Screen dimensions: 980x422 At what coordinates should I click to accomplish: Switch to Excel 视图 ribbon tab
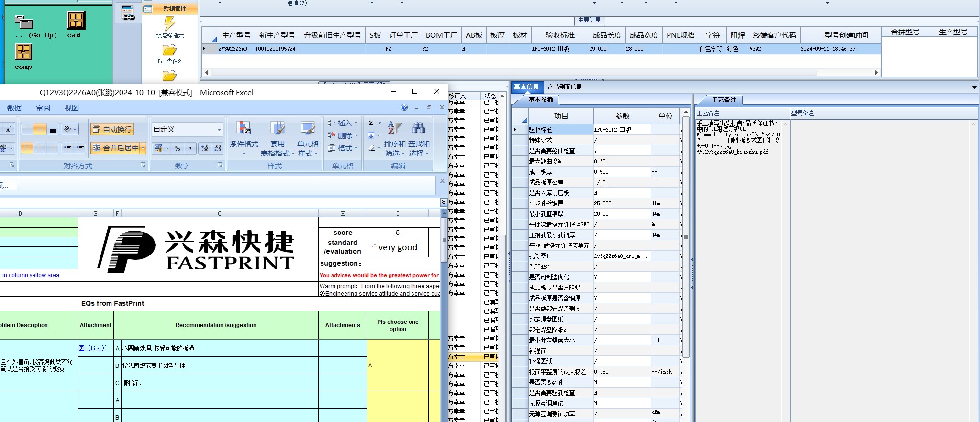(x=72, y=108)
